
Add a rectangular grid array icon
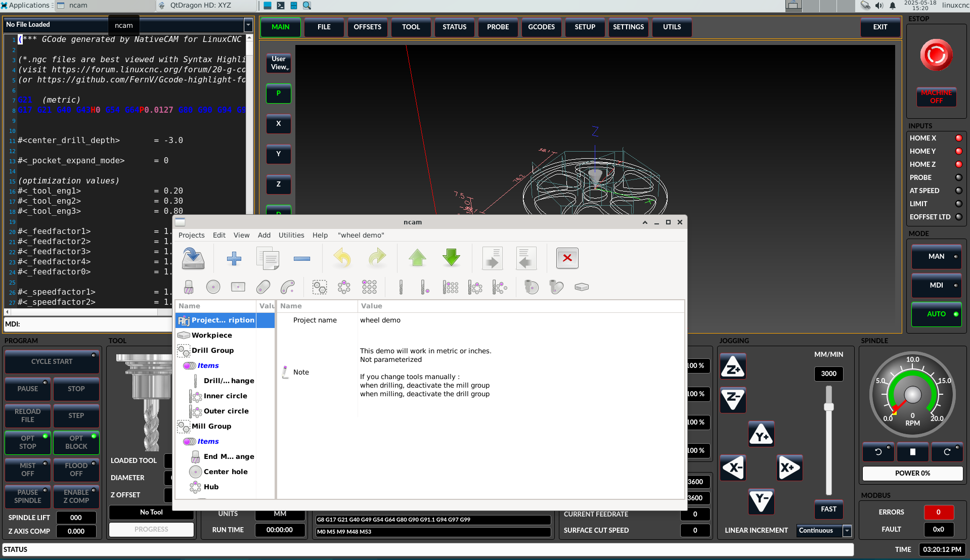pyautogui.click(x=369, y=287)
